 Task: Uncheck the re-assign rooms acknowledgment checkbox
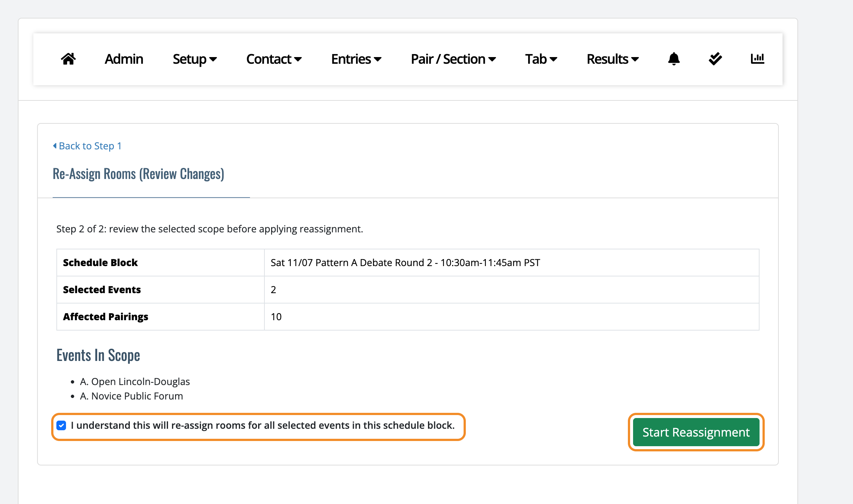click(62, 425)
